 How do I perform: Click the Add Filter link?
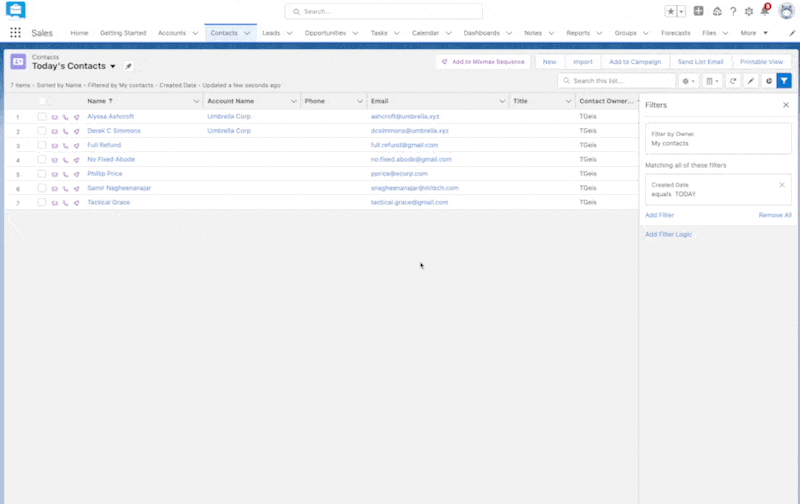[659, 215]
